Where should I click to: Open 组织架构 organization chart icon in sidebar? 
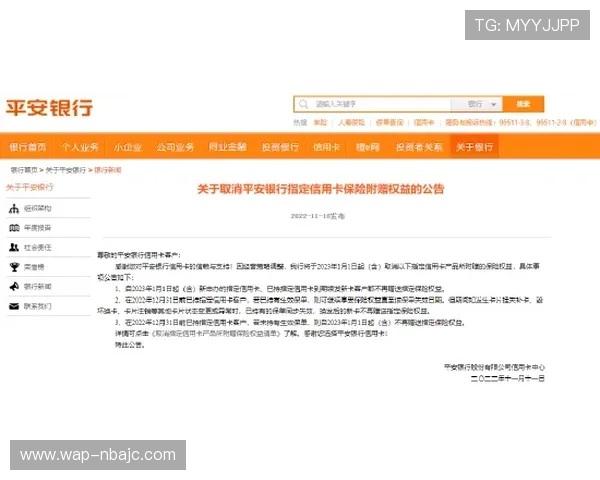point(14,209)
